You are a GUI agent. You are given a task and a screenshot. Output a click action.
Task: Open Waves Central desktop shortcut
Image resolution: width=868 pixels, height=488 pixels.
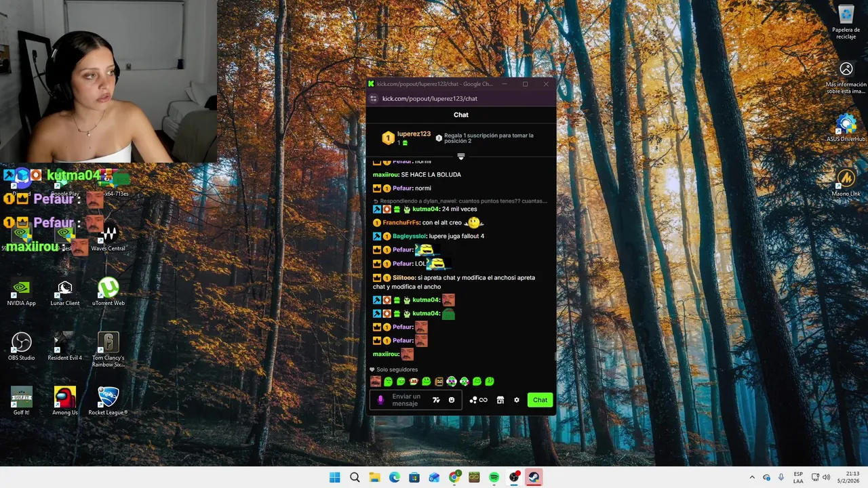[x=108, y=239]
